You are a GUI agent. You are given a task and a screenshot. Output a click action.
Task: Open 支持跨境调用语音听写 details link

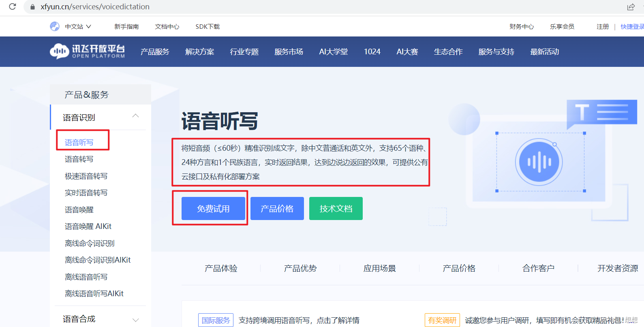[x=299, y=321]
